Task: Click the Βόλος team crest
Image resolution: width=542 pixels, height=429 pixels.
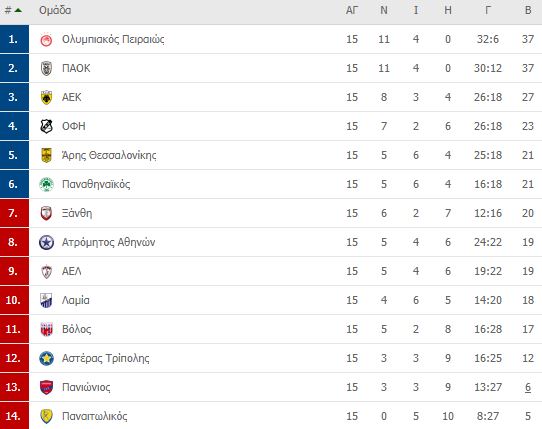Action: tap(46, 329)
